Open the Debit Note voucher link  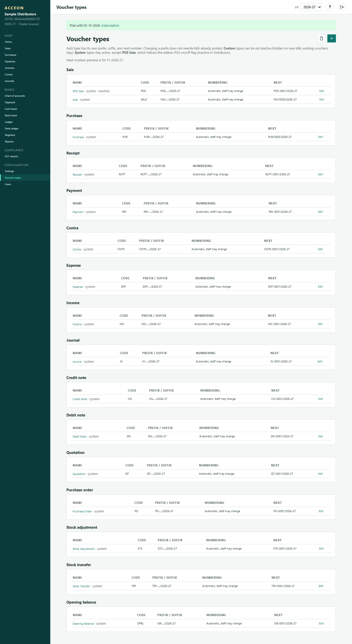pos(79,437)
